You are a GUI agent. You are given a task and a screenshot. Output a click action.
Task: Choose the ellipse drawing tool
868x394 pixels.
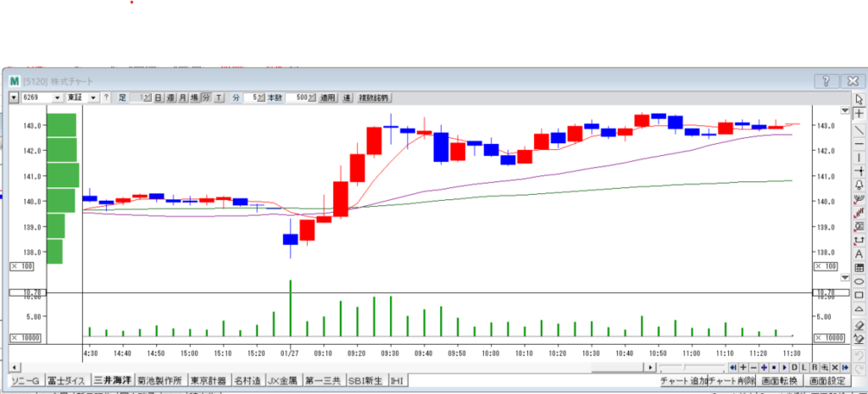pos(859,281)
